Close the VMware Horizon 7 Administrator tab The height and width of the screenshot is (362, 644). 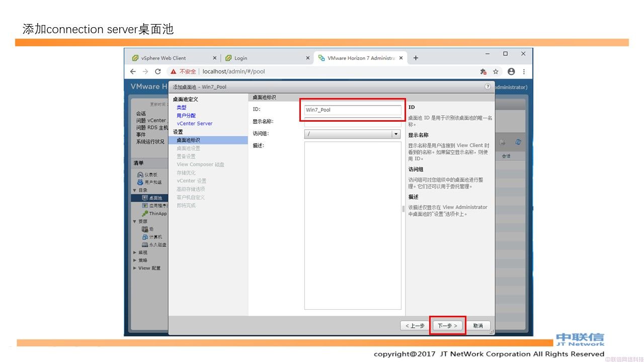[401, 58]
